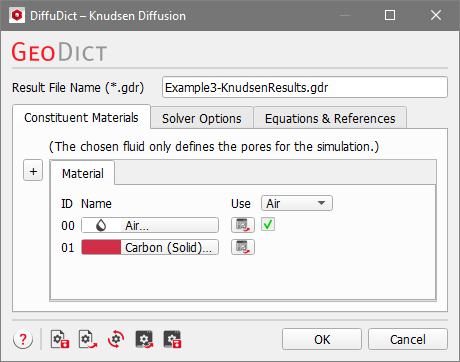Image resolution: width=460 pixels, height=362 pixels.
Task: Click the dark save project settings icon
Action: coord(172,339)
